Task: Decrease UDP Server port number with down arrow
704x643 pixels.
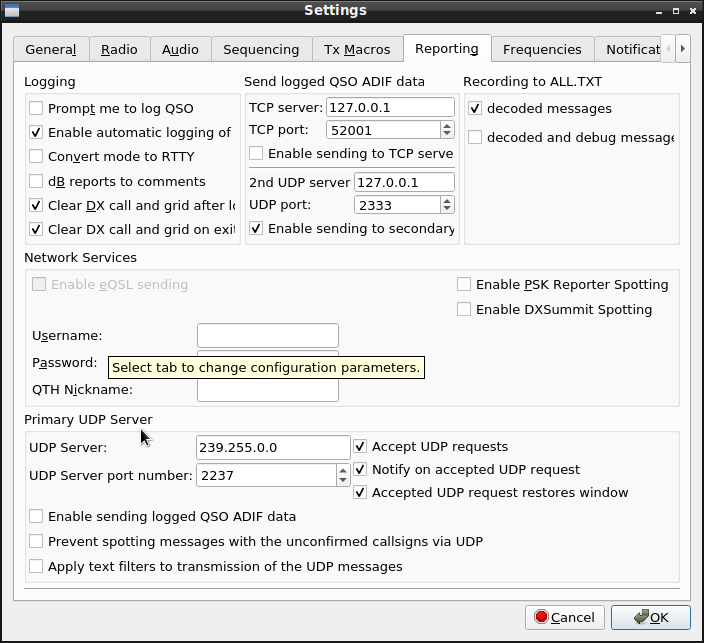Action: pos(343,480)
